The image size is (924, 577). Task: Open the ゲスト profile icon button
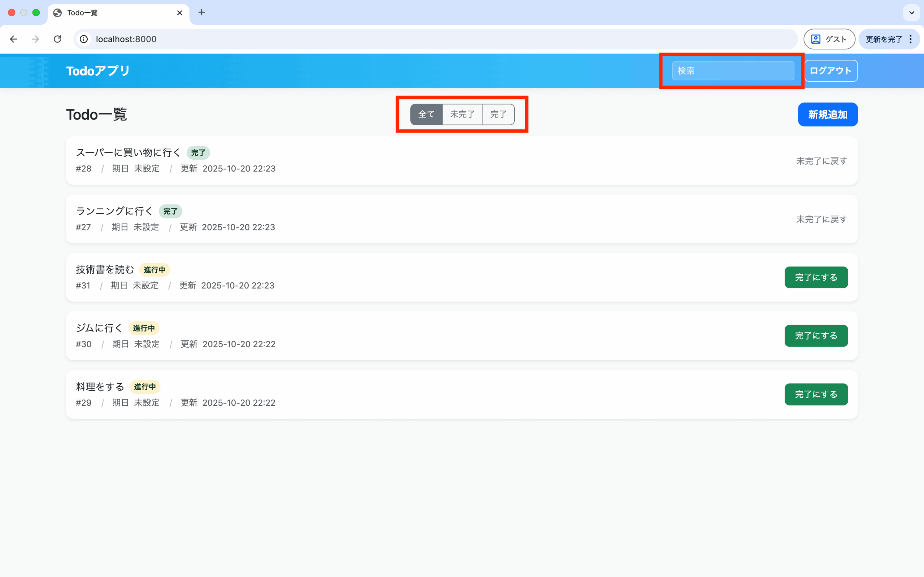click(x=829, y=39)
